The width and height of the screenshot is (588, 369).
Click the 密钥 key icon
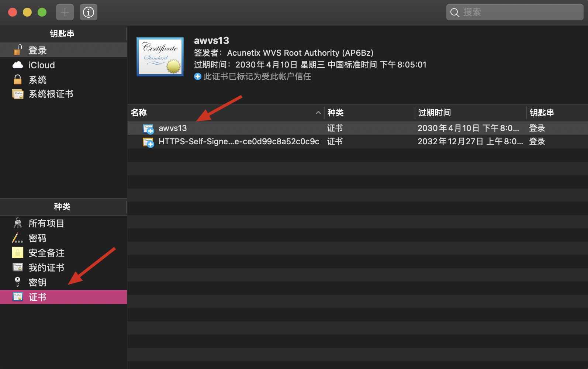click(17, 282)
